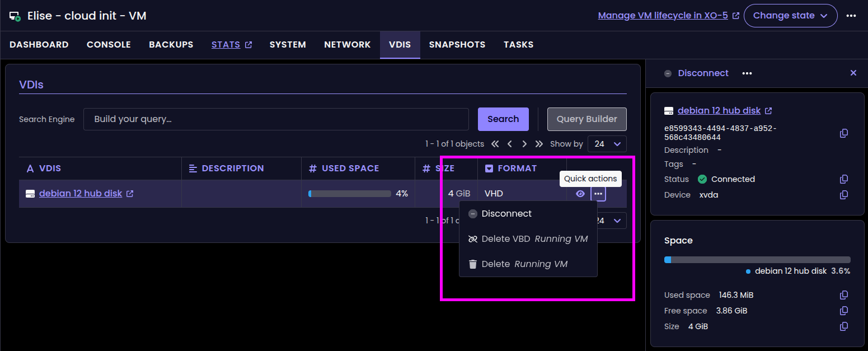
Task: Sort by the Format column header
Action: 517,169
